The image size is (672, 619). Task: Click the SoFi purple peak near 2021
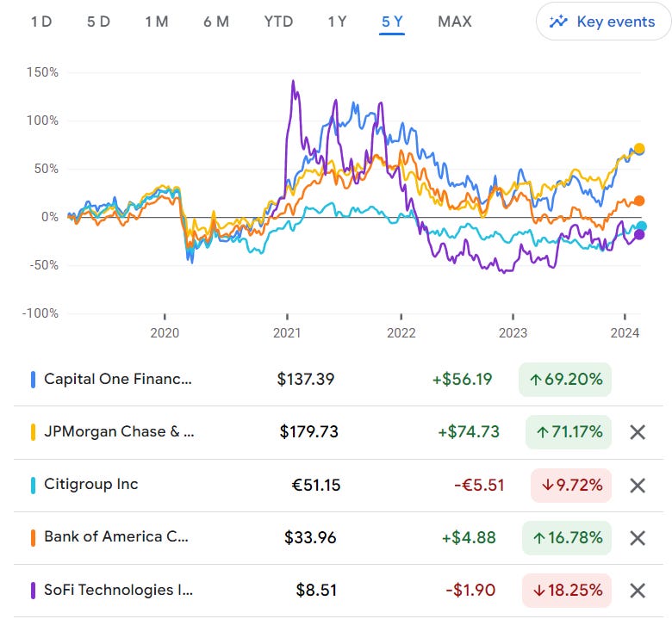[293, 83]
